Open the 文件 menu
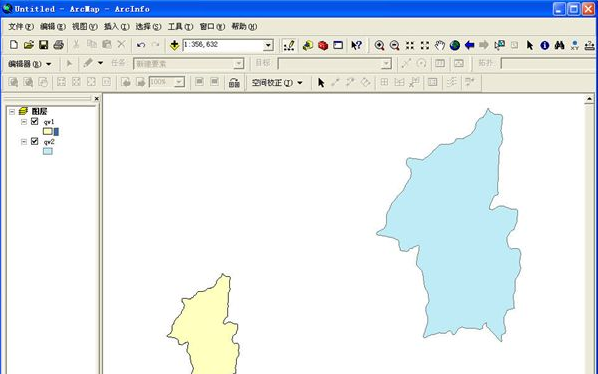 [x=21, y=26]
